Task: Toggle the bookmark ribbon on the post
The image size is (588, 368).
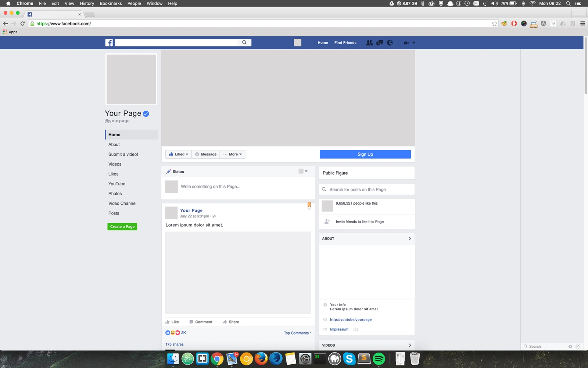Action: [309, 204]
